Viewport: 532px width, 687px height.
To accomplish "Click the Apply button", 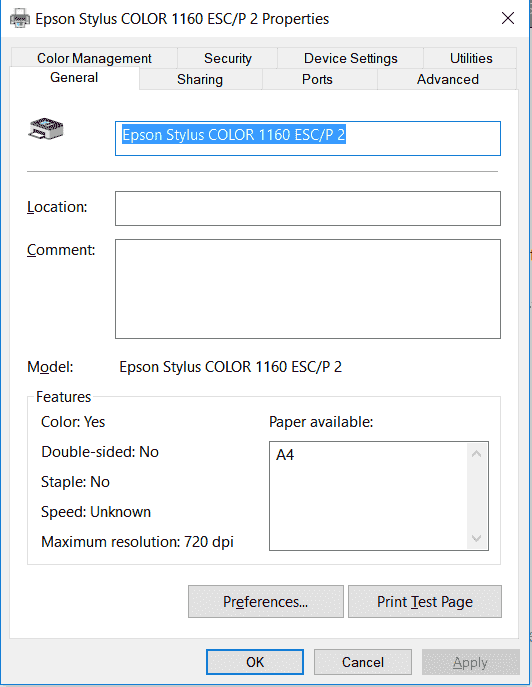I will [x=471, y=662].
